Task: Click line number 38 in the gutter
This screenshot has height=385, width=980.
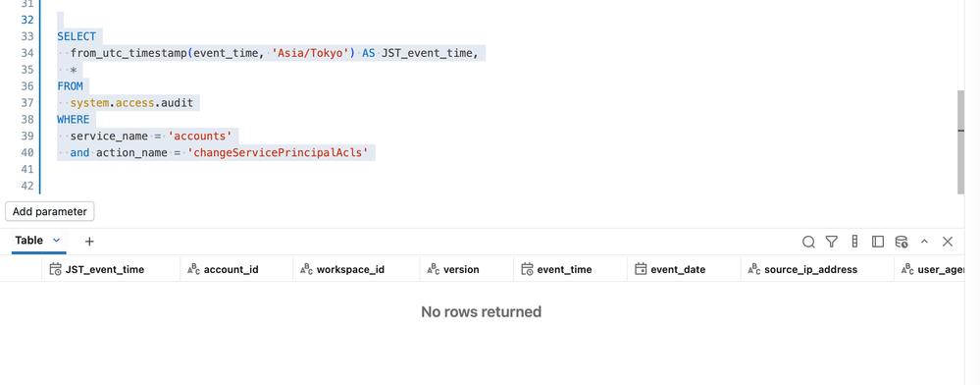Action: (x=26, y=119)
